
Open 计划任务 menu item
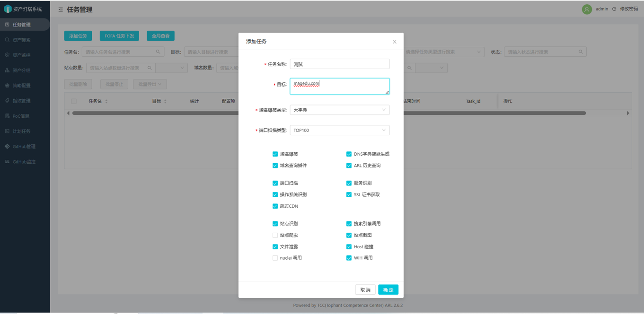pyautogui.click(x=25, y=131)
